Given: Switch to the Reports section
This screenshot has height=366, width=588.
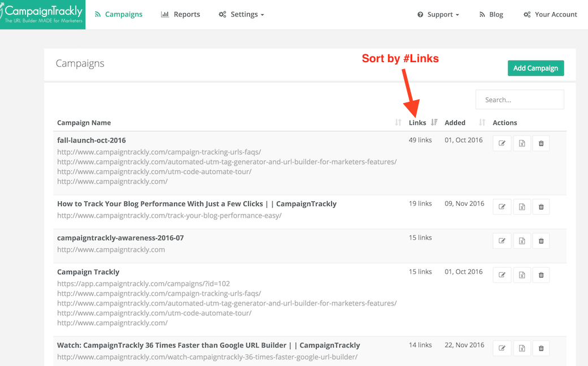Looking at the screenshot, I should tap(180, 14).
